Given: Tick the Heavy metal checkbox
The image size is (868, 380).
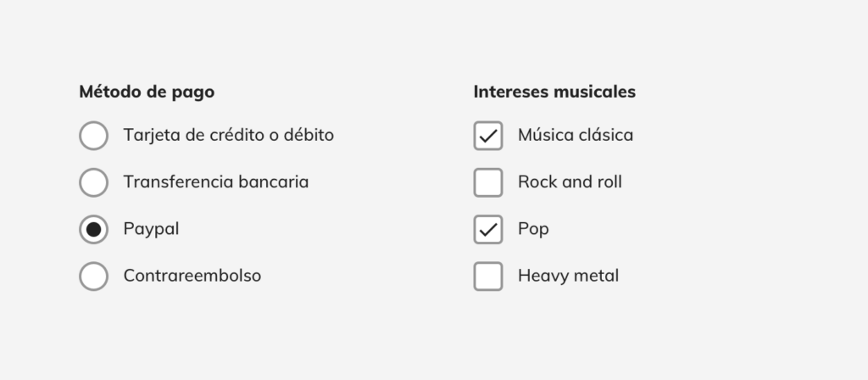Looking at the screenshot, I should [488, 276].
